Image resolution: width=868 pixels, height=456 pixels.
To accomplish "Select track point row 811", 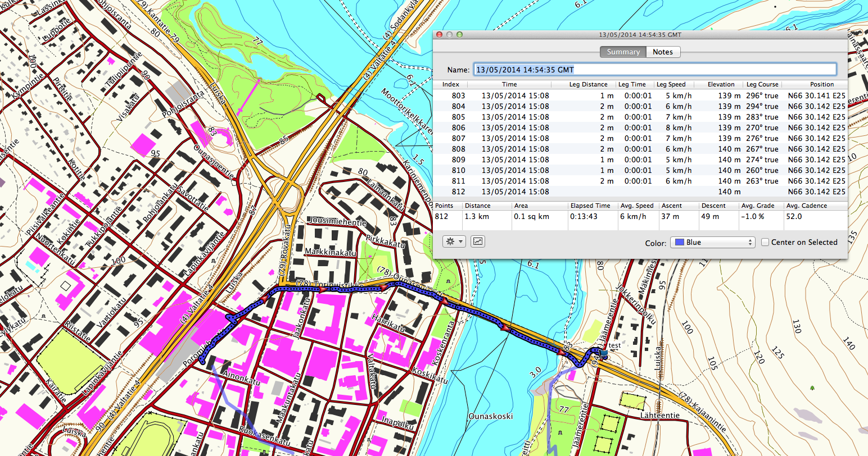I will pyautogui.click(x=640, y=181).
